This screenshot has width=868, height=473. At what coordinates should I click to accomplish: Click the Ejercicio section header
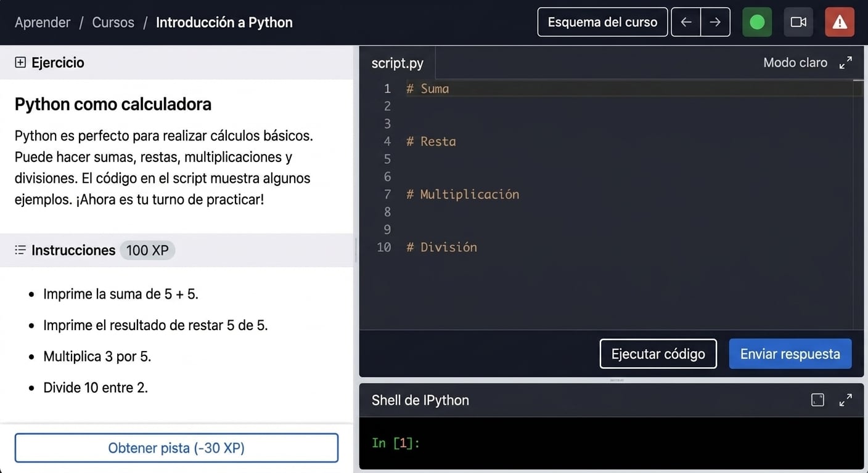tap(176, 62)
